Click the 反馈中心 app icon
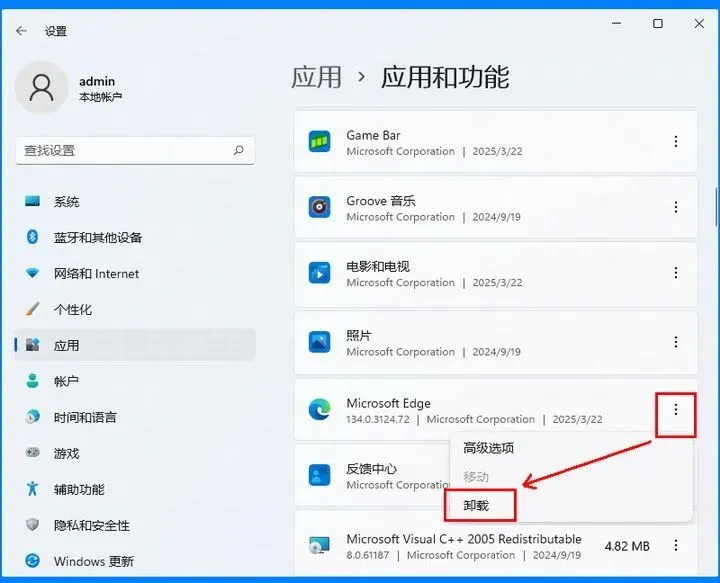 click(x=320, y=475)
